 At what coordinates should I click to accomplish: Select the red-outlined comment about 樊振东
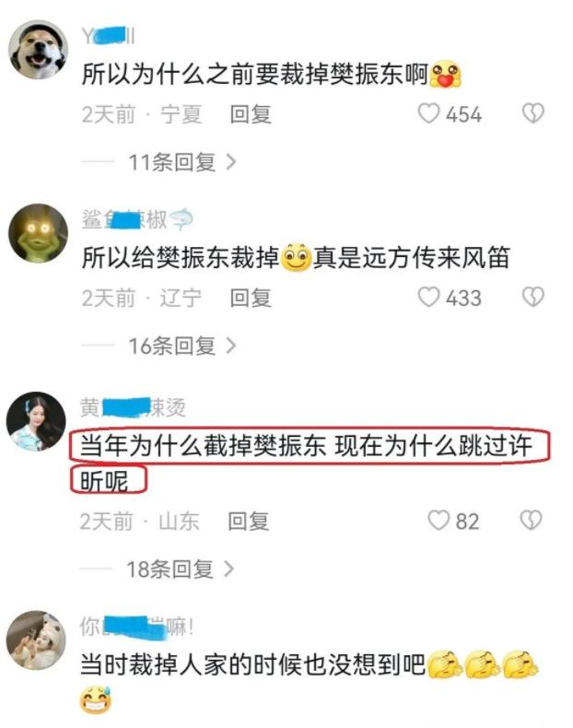(x=310, y=462)
